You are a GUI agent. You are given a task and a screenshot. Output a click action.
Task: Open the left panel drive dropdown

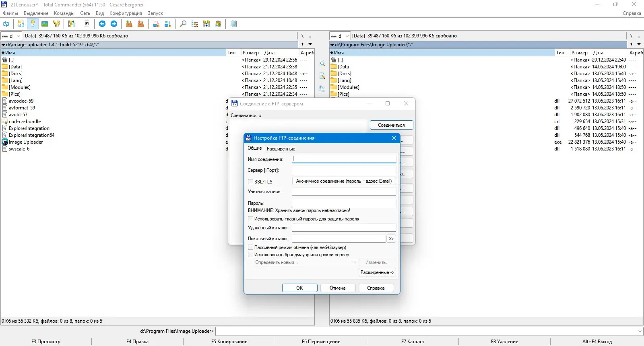pos(11,36)
